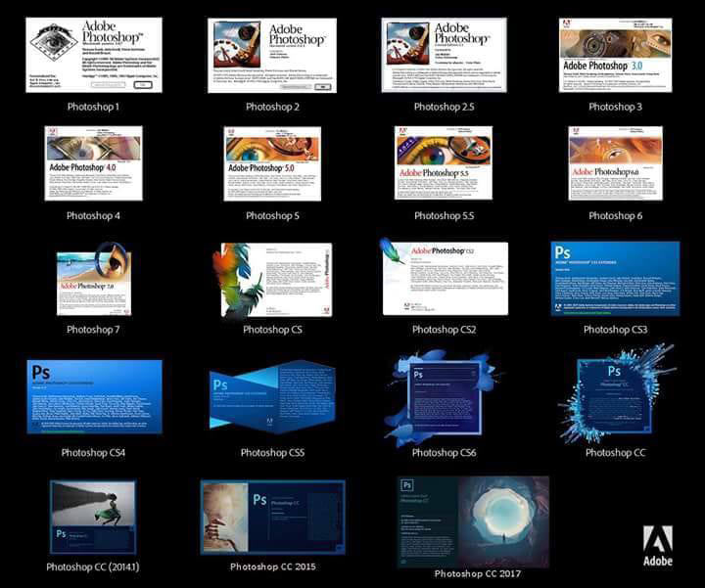This screenshot has height=588, width=705.
Task: Select the "Photoshop 5.5" caption
Action: click(445, 215)
